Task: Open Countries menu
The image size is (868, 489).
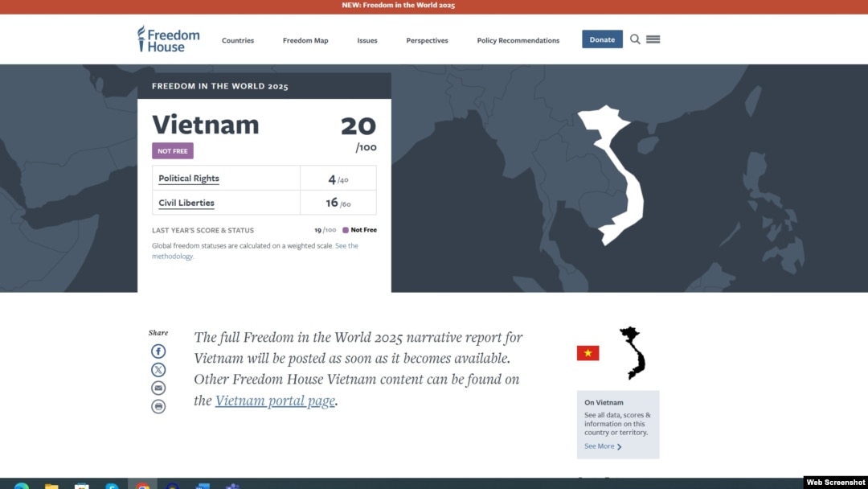Action: (238, 40)
